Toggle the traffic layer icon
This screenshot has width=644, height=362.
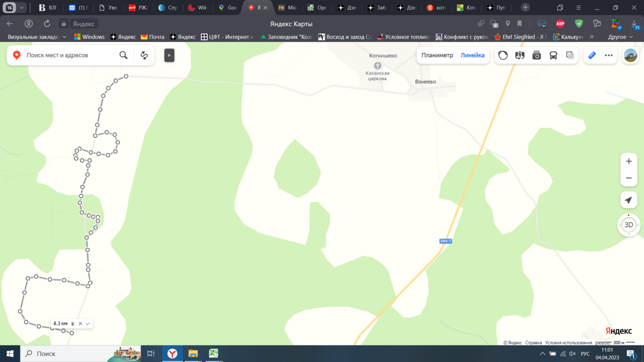click(x=503, y=55)
